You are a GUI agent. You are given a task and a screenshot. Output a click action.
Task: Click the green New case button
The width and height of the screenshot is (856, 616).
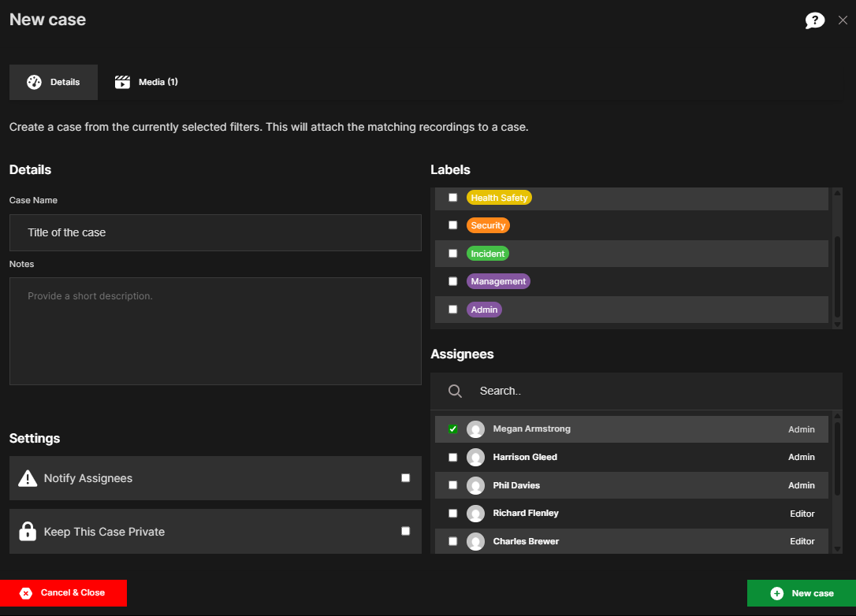[802, 593]
